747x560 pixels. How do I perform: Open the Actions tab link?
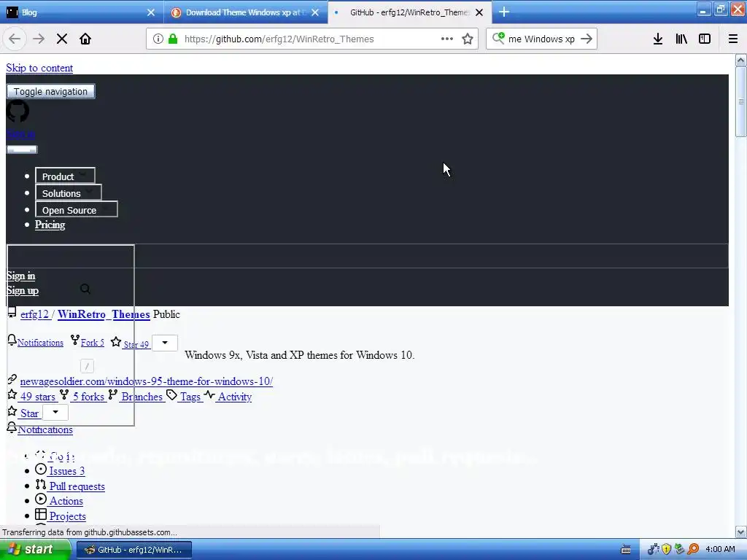tap(66, 501)
